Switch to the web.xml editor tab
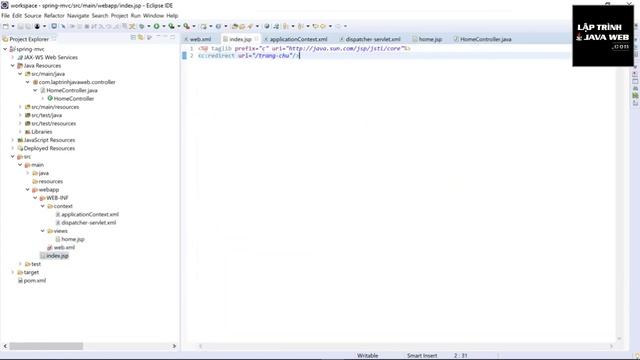 point(200,39)
